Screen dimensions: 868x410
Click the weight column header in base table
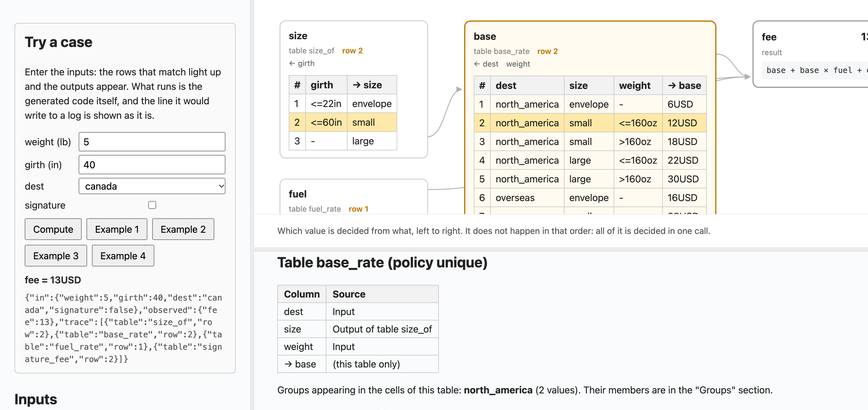(638, 86)
